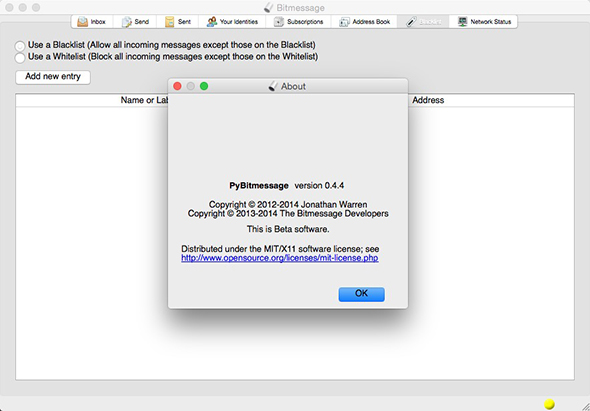Select the Blacklist tab

tap(424, 22)
